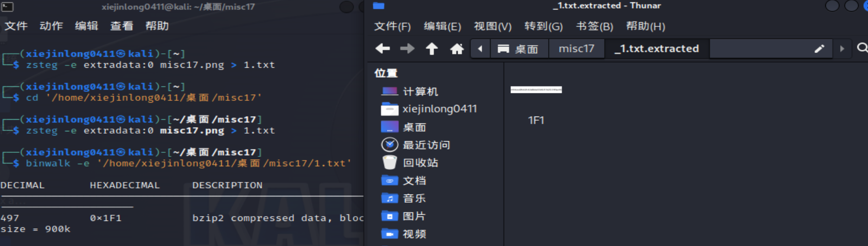Go to parent folder with the Up arrow
Viewport: 868px width, 246px height.
(432, 48)
